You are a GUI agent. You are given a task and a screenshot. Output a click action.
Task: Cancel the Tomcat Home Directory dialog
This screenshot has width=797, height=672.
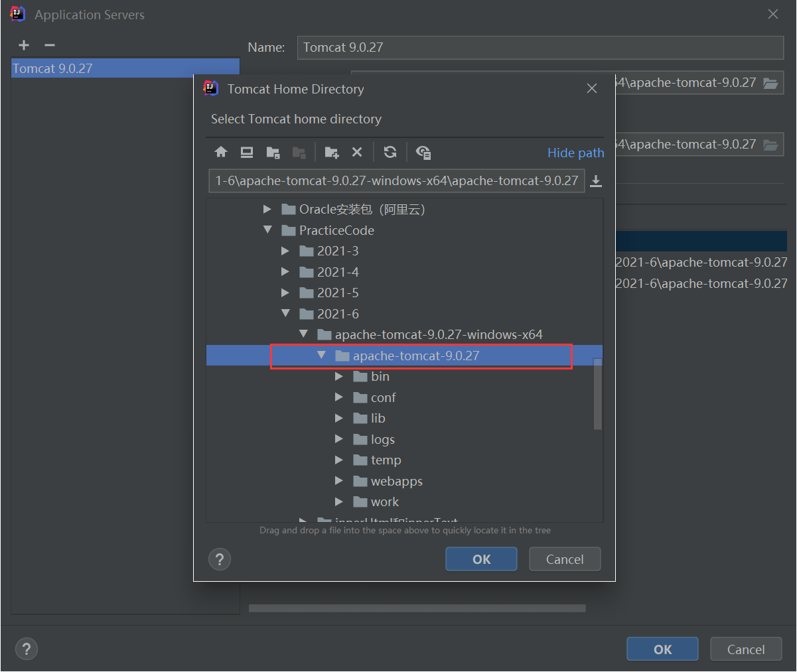565,559
